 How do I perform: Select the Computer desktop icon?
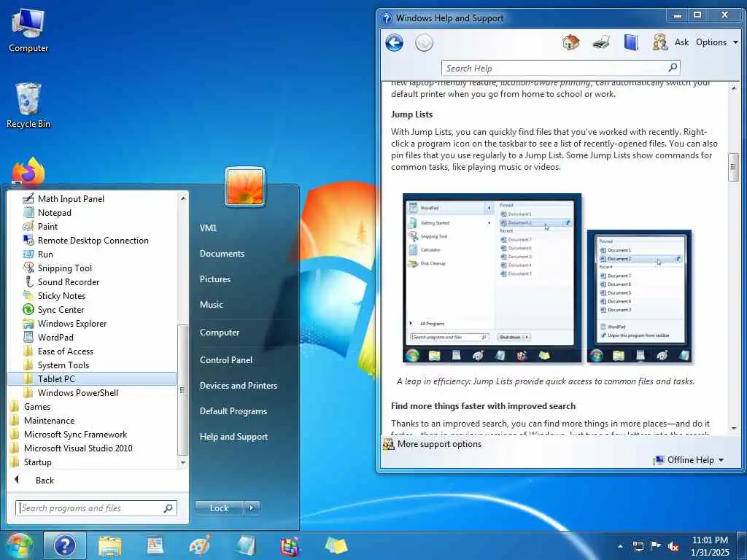point(28,30)
